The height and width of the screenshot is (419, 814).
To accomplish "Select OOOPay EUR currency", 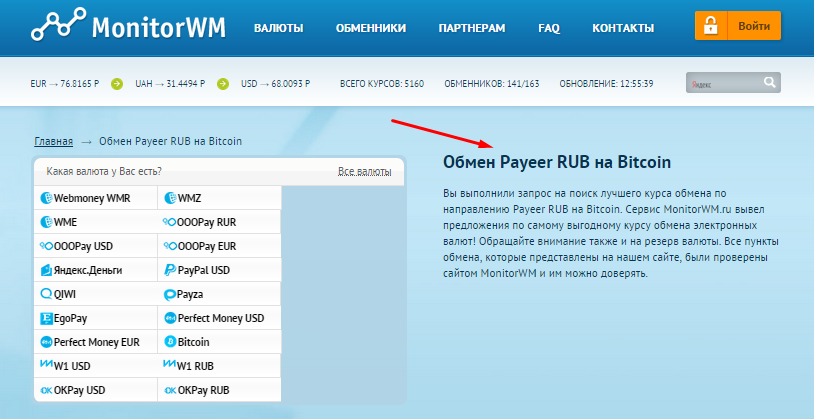I will (x=219, y=246).
